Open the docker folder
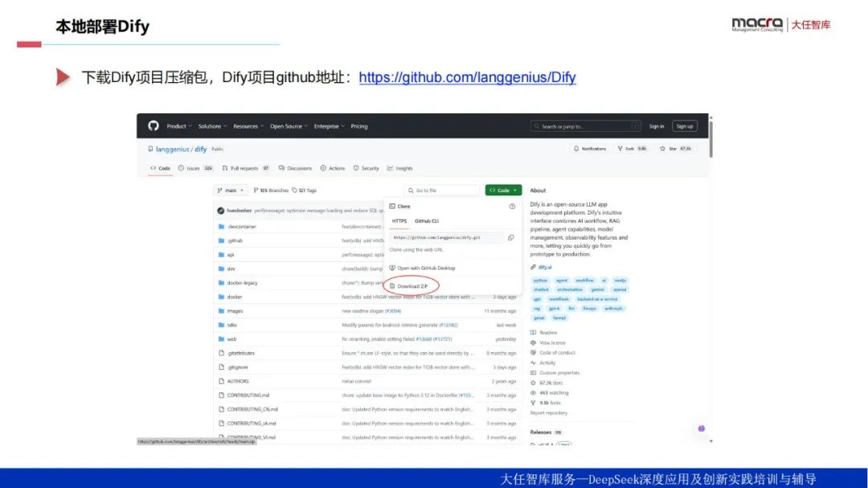 click(234, 297)
